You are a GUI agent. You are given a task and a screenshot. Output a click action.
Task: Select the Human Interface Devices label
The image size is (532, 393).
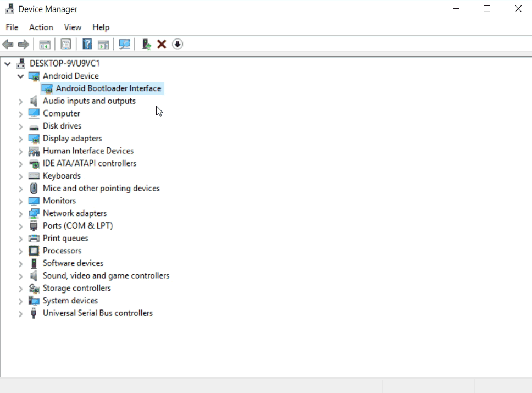(88, 151)
